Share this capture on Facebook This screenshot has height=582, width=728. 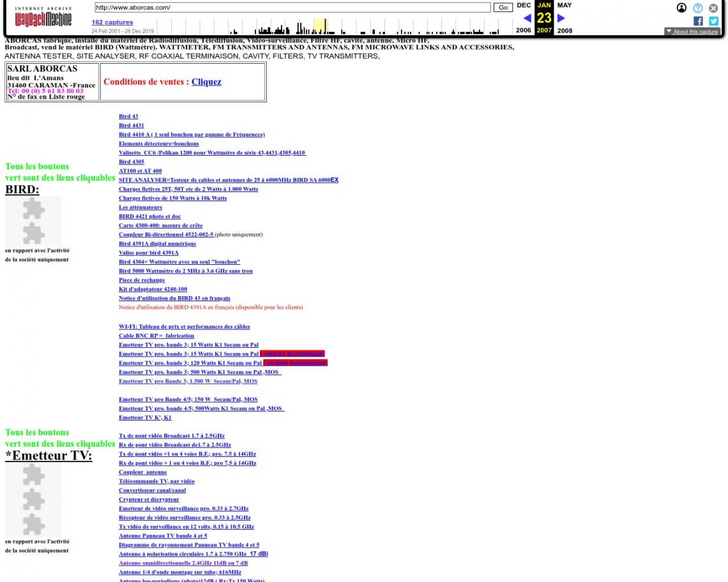(698, 21)
